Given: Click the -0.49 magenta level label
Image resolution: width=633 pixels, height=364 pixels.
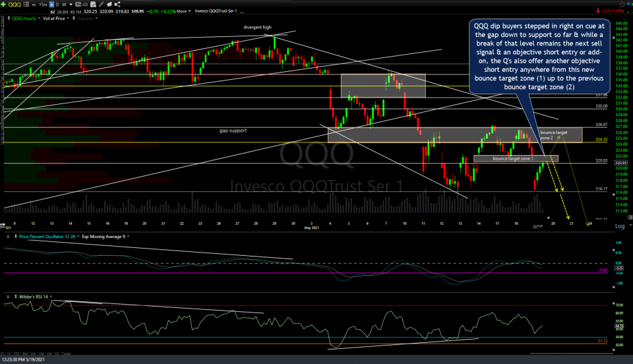Looking at the screenshot, I should pyautogui.click(x=603, y=270).
